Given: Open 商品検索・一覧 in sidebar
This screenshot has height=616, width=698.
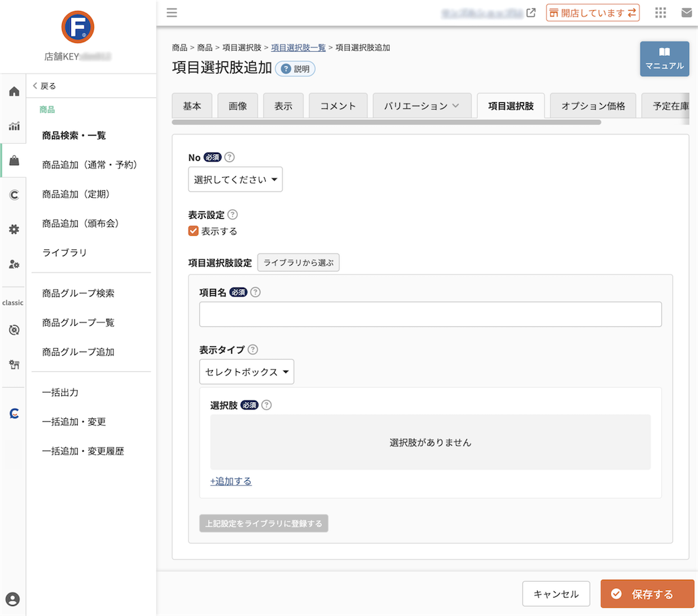Looking at the screenshot, I should pyautogui.click(x=74, y=136).
